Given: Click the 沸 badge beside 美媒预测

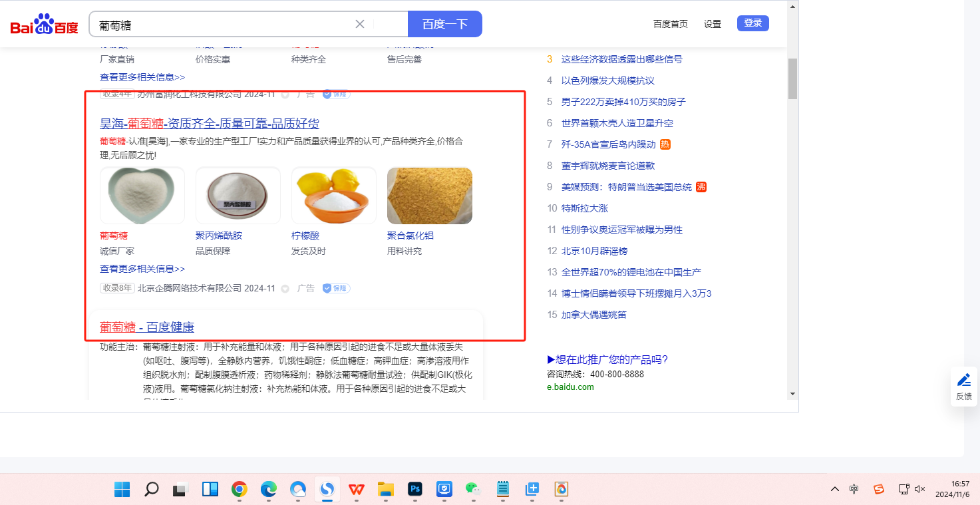Looking at the screenshot, I should 701,187.
